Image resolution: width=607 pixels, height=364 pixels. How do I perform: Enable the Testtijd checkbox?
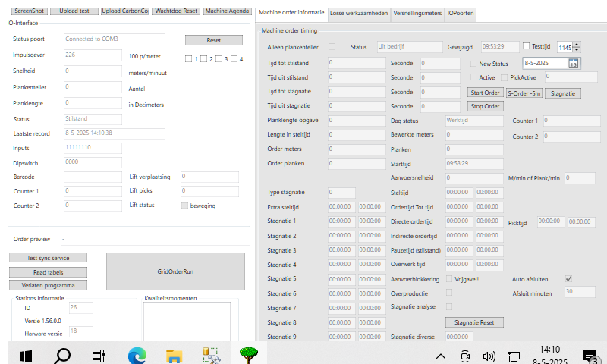(527, 46)
